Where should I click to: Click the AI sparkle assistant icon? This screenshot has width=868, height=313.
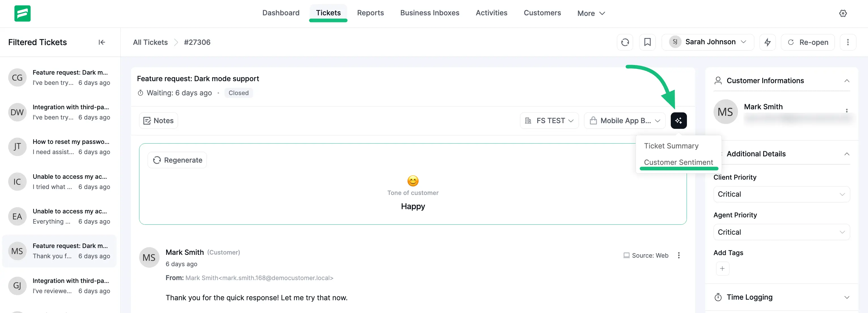click(x=678, y=120)
